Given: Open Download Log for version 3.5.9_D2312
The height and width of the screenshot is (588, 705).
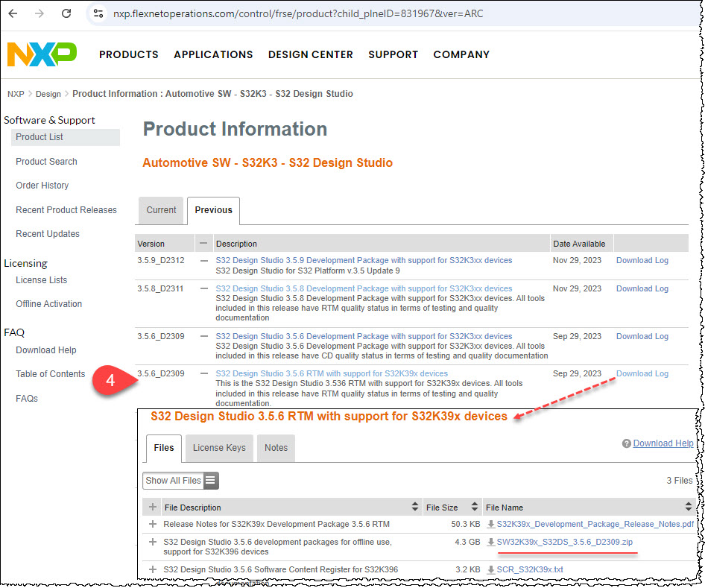Looking at the screenshot, I should point(642,260).
